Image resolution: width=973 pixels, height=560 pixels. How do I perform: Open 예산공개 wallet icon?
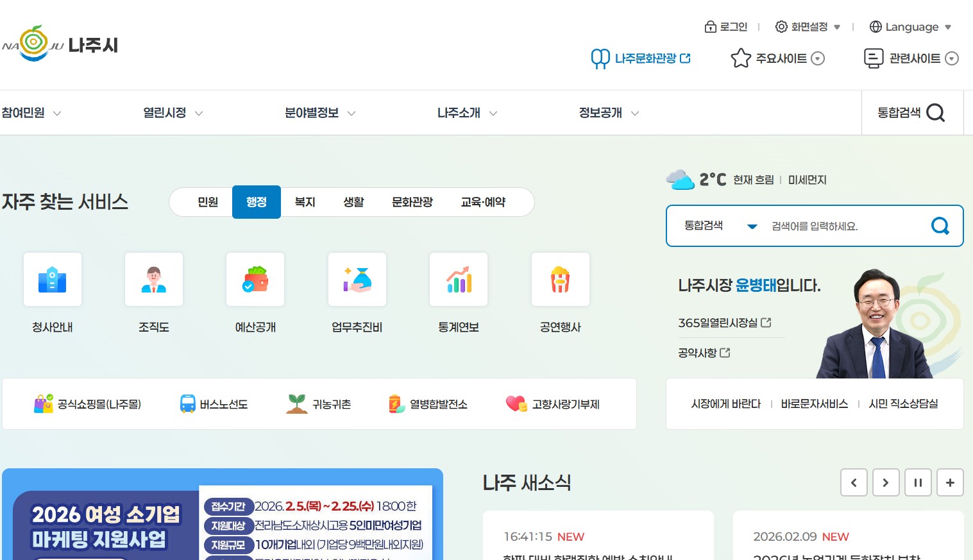click(x=255, y=279)
